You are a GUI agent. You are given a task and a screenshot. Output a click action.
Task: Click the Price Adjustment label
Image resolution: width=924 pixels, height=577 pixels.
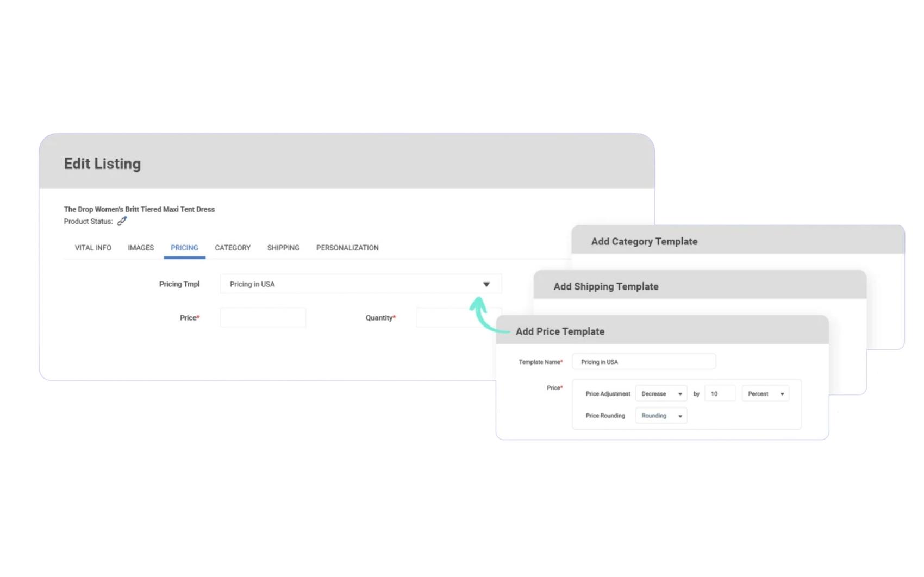click(x=608, y=394)
